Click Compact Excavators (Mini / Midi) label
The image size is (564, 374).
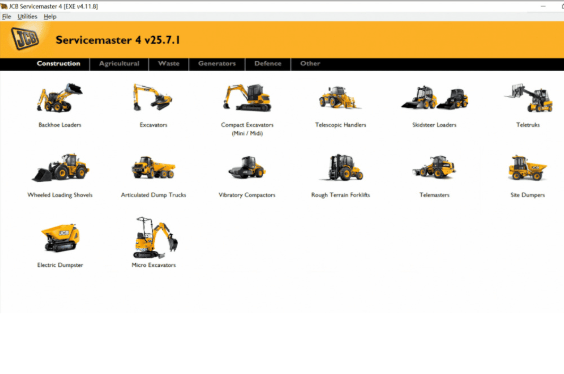click(247, 129)
